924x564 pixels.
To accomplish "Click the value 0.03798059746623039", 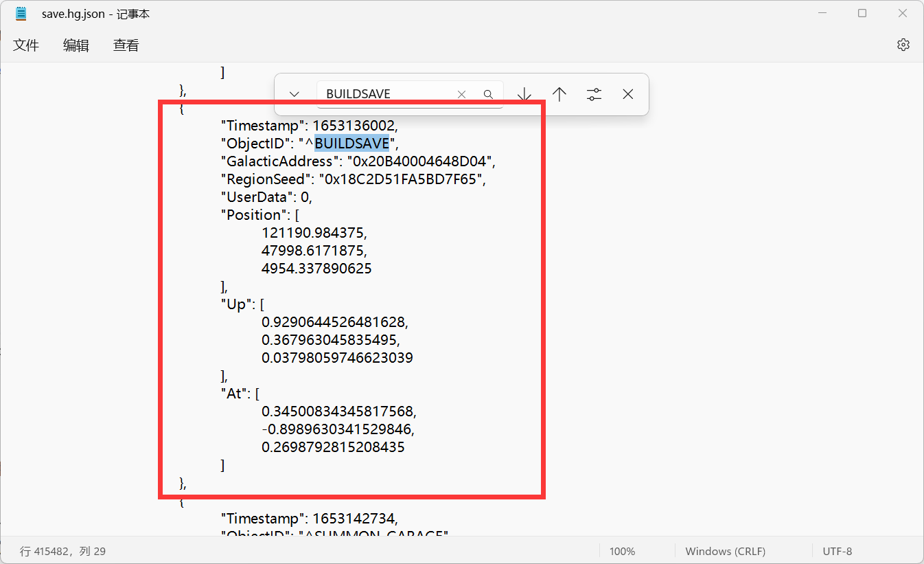I will click(x=337, y=358).
